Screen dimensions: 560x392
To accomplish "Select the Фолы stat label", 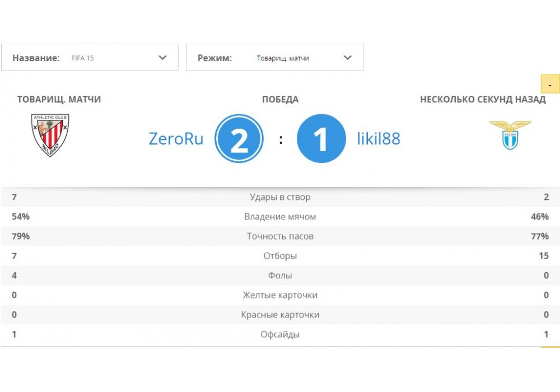I will (280, 276).
